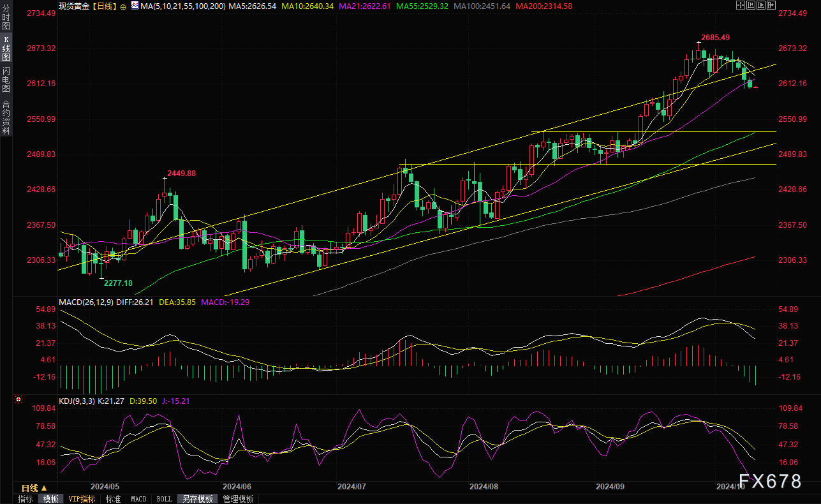821x504 pixels.
Task: Expand the 日线 period selector
Action: [34, 488]
